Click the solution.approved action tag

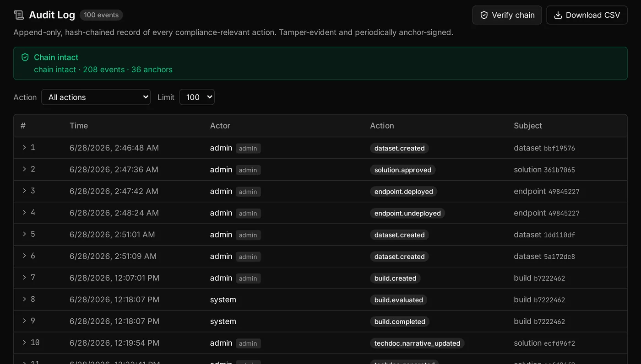(403, 170)
